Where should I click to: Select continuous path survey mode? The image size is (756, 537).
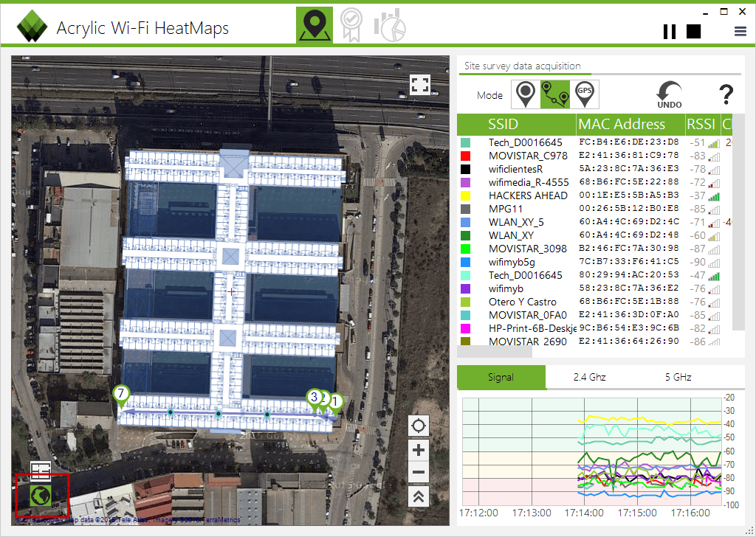[x=555, y=94]
